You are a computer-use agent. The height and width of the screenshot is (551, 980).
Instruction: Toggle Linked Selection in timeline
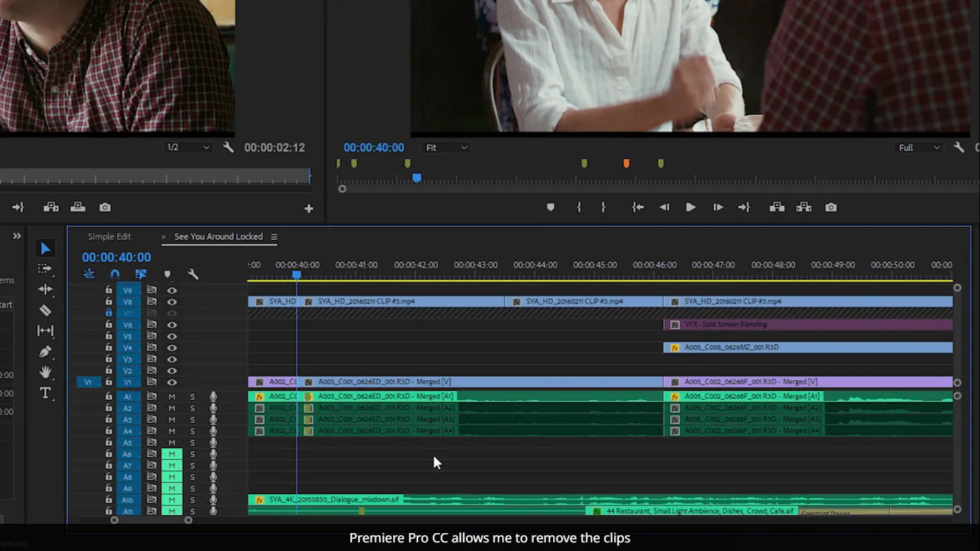[x=141, y=274]
